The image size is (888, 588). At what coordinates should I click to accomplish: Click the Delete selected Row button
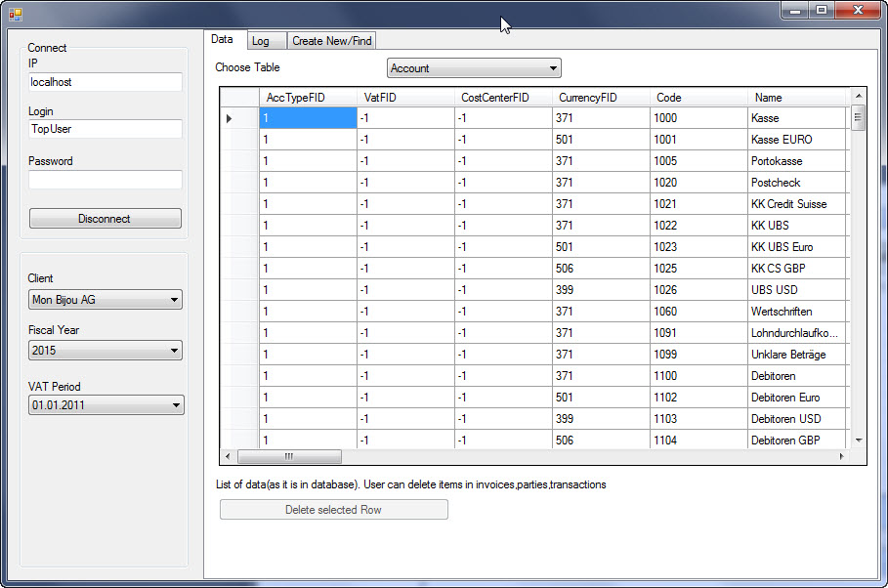[x=333, y=510]
